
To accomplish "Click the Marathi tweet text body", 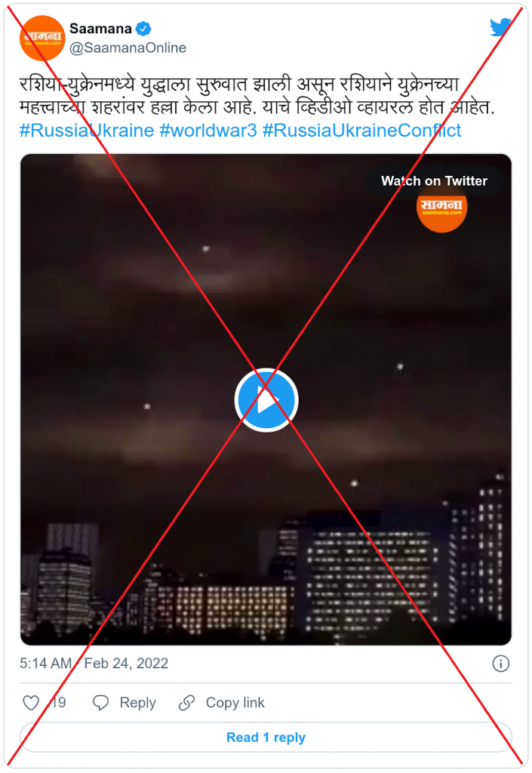I will pyautogui.click(x=257, y=96).
